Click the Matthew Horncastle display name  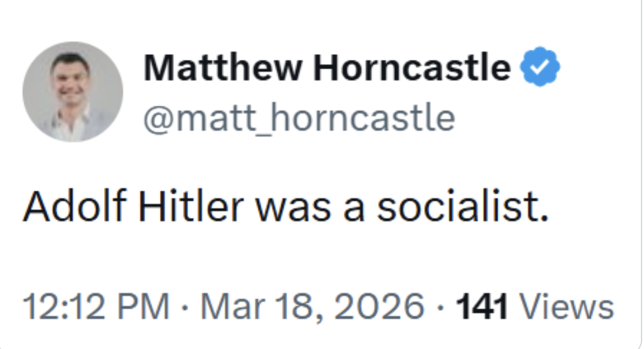(327, 69)
